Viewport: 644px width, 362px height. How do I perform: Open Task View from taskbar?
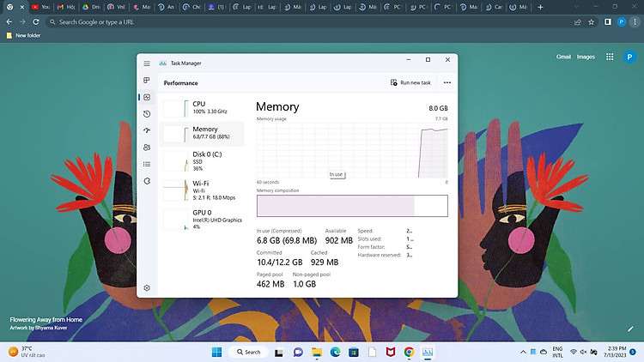[279, 352]
